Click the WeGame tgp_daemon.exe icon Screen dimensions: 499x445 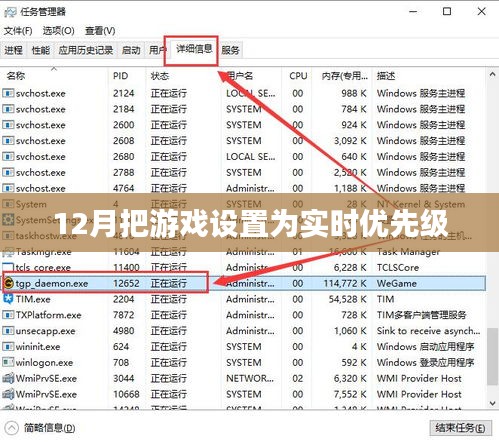8,283
